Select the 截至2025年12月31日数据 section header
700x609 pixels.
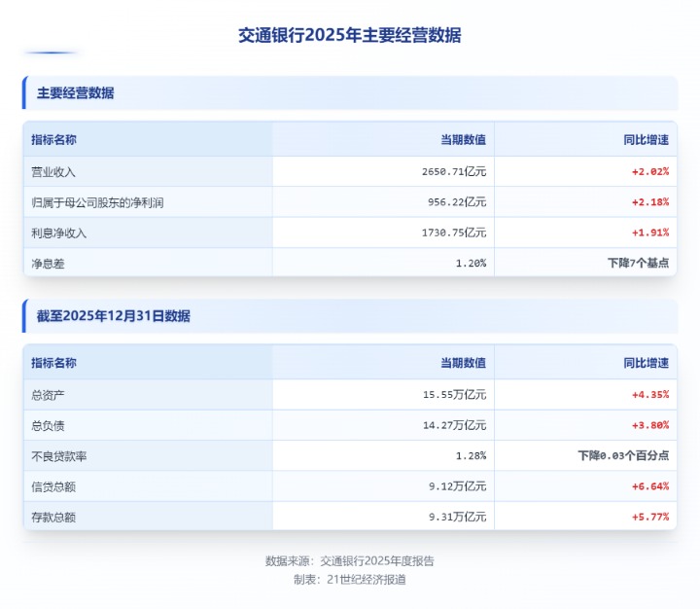[x=114, y=316]
